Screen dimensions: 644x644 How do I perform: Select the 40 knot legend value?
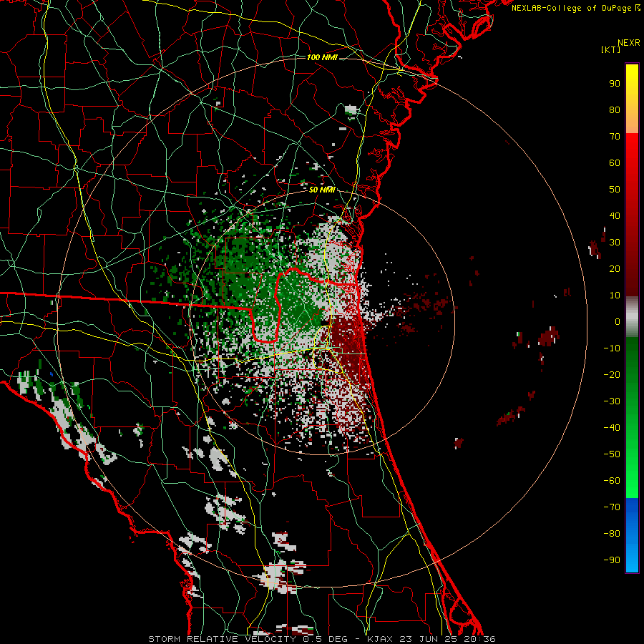[x=615, y=215]
